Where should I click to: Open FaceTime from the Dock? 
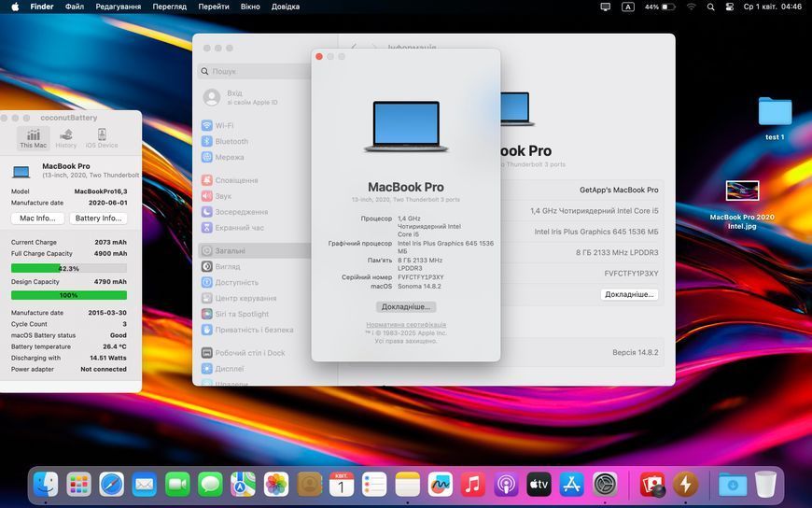177,485
